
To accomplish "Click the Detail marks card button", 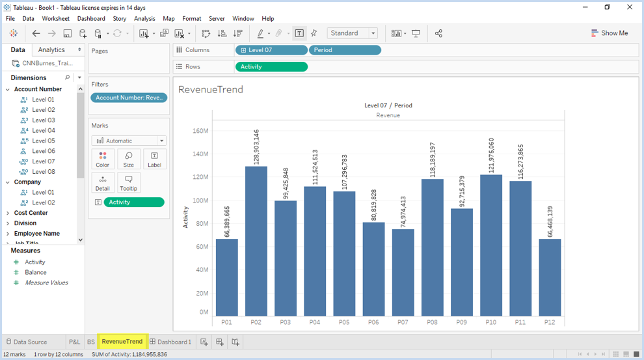I will click(103, 183).
